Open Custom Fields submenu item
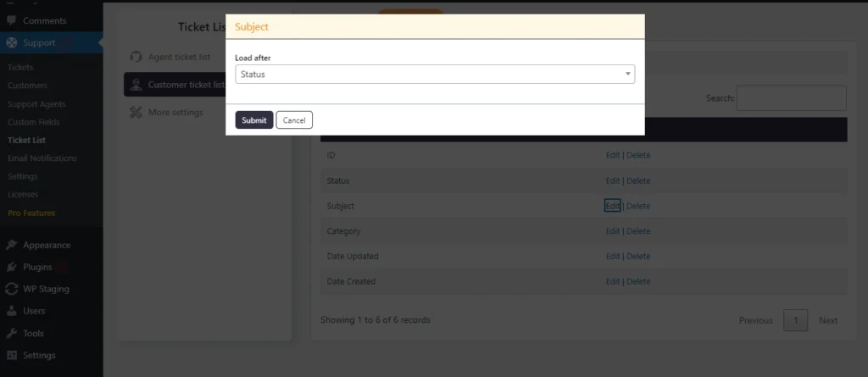This screenshot has width=868, height=377. pos(33,122)
